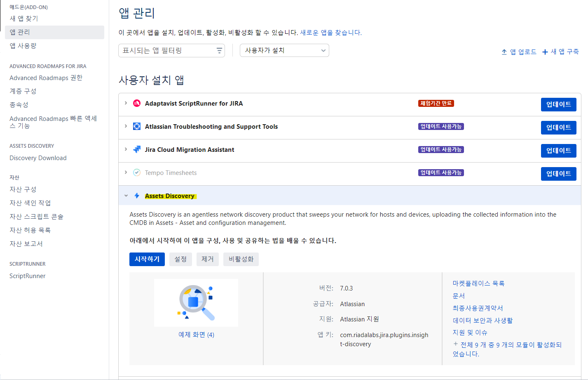588x380 pixels.
Task: Click the upload arrow icon beside 앱 업로드
Action: pos(504,52)
